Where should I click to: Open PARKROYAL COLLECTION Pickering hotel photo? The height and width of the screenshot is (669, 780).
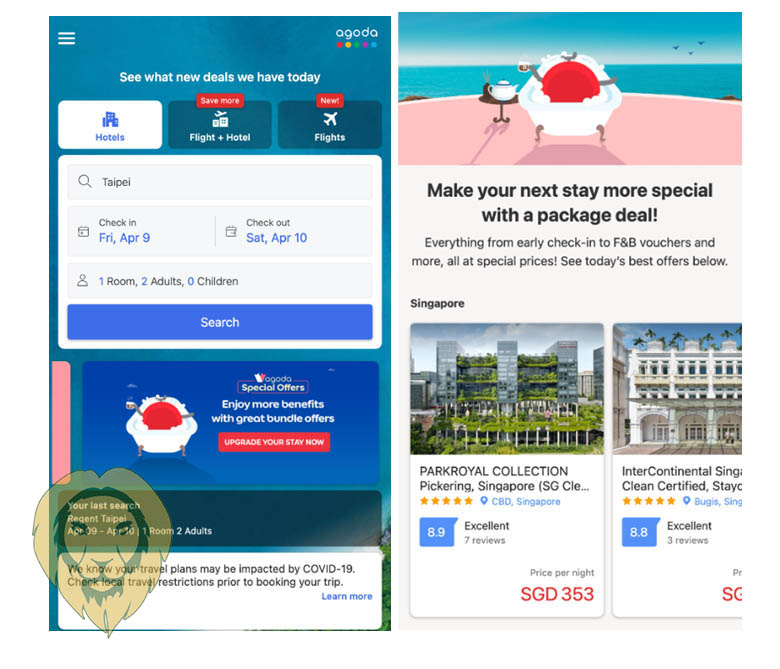click(507, 389)
